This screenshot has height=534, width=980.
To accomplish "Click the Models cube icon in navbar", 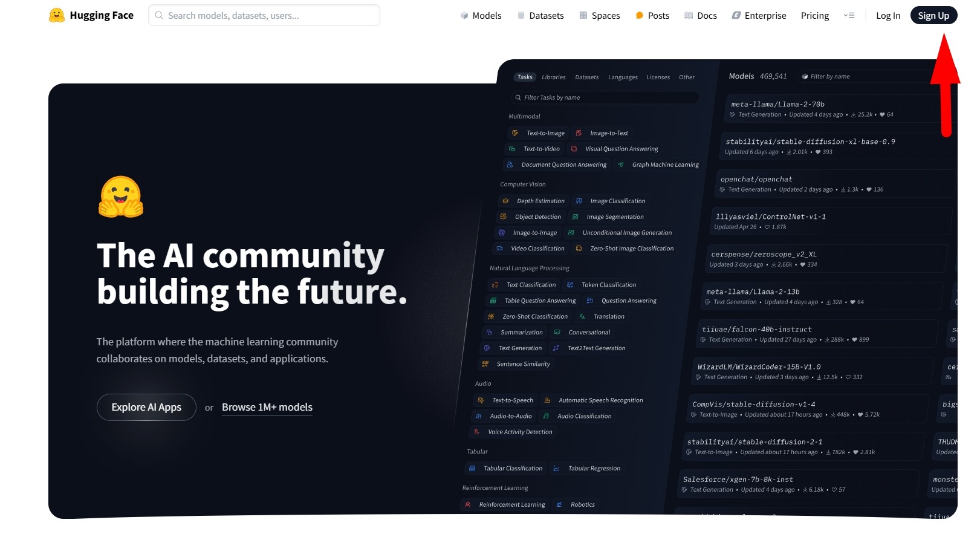I will pos(464,16).
